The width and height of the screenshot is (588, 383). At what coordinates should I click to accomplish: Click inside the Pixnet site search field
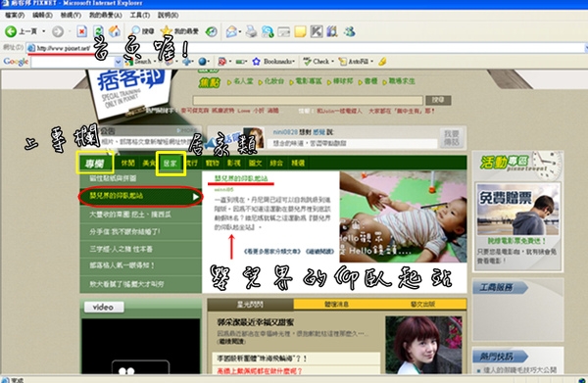point(308,101)
